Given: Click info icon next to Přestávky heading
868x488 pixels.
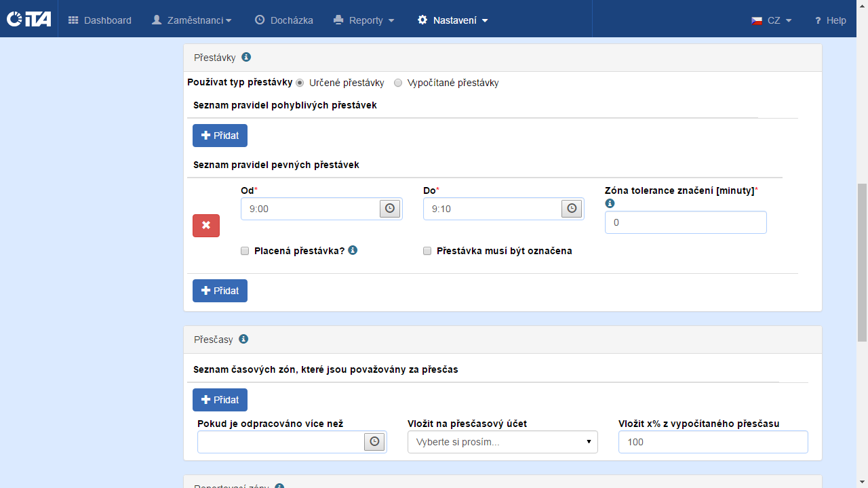Looking at the screenshot, I should point(246,58).
